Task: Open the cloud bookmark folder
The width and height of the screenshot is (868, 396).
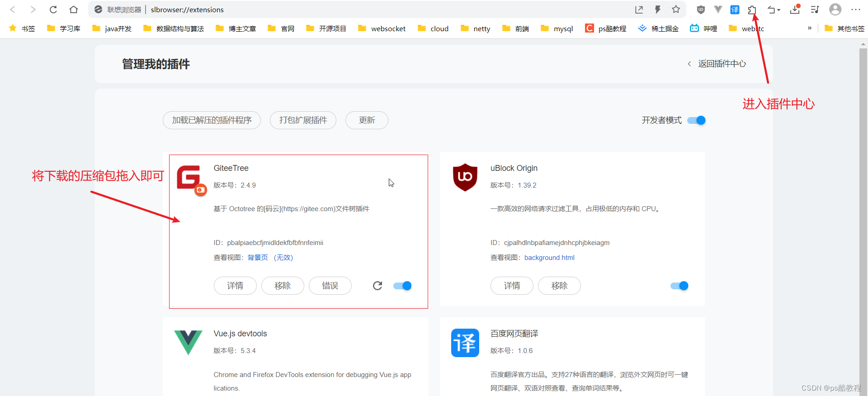Action: click(433, 28)
